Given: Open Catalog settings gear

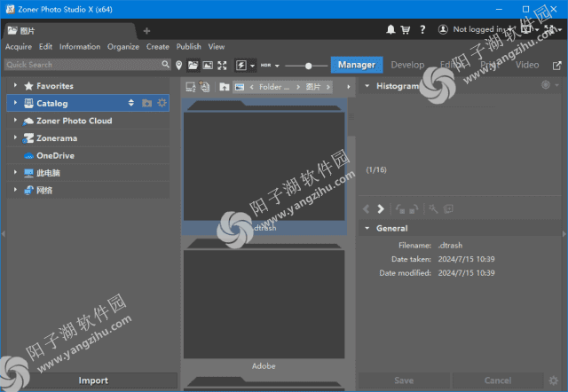Looking at the screenshot, I should (162, 103).
